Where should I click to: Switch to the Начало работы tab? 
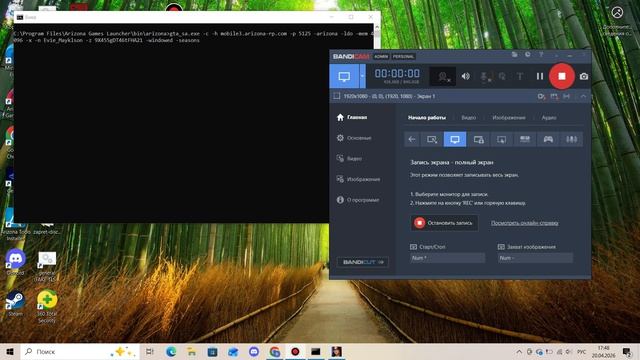coord(427,118)
